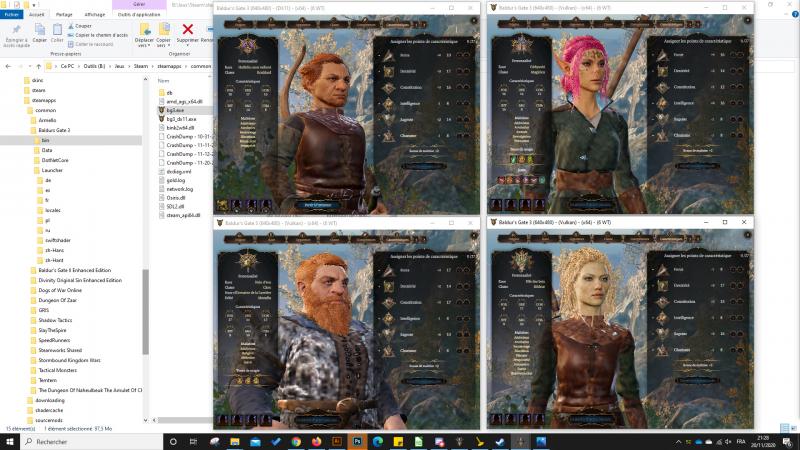Click the Couper scissors command
Viewport: 800px width, 450px height.
click(80, 26)
